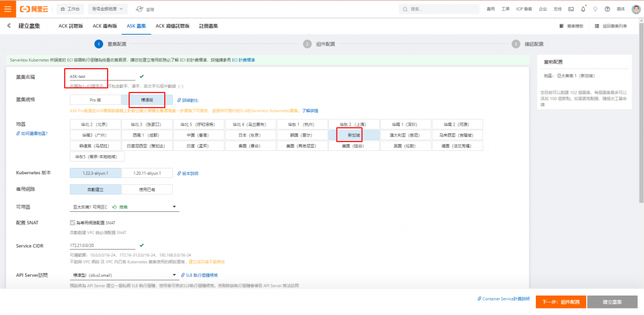Switch language via 簡體 in the header

(x=621, y=9)
